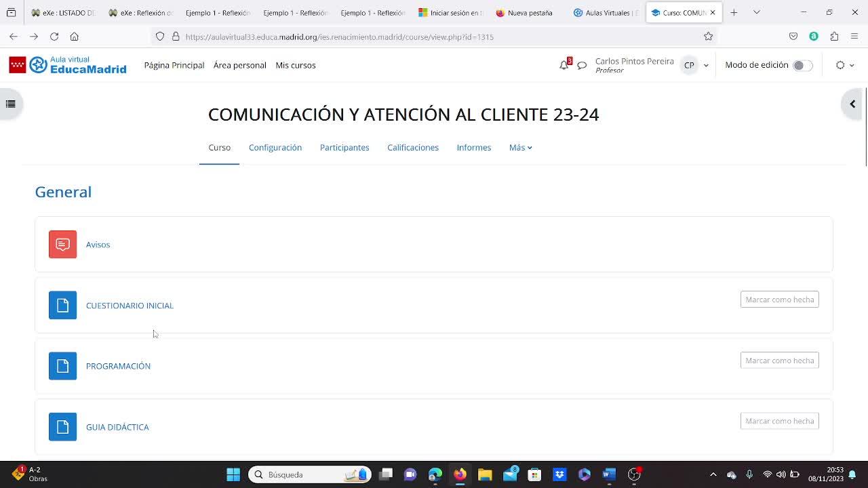
Task: Switch to the eXe : LISTADO browser tab
Action: (x=63, y=12)
